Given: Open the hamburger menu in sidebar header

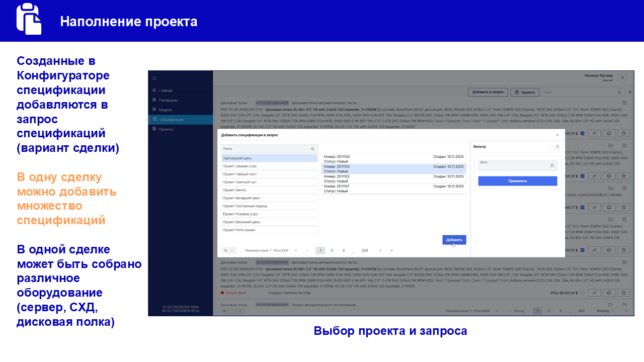Looking at the screenshot, I should [154, 78].
